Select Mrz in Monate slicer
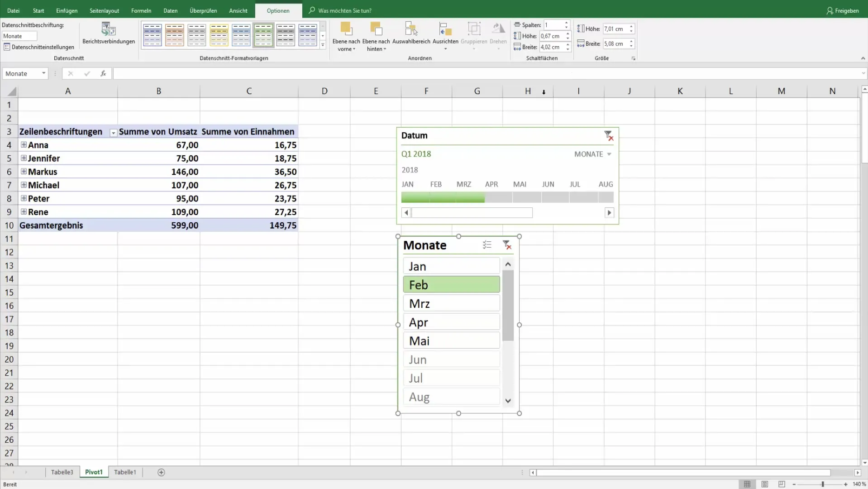This screenshot has height=489, width=868. click(451, 303)
